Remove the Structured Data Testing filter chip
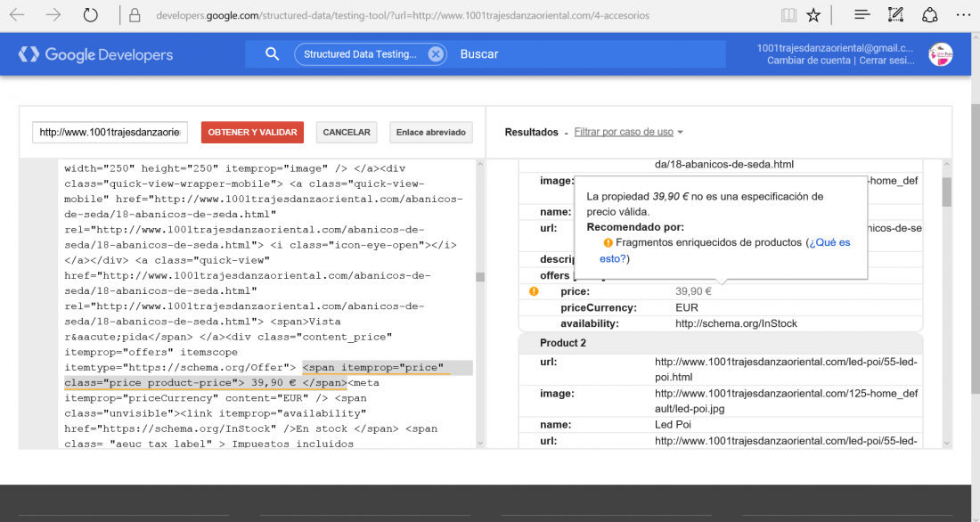 (436, 54)
